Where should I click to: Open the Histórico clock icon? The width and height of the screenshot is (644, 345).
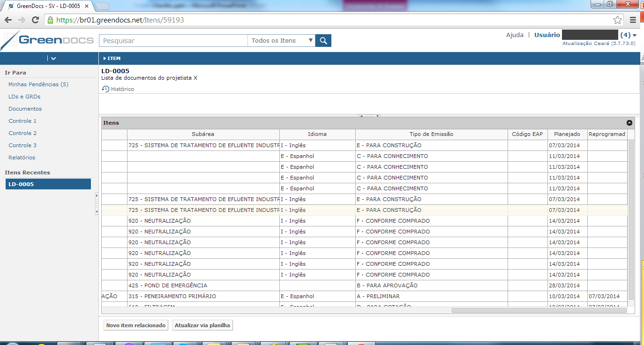click(105, 89)
